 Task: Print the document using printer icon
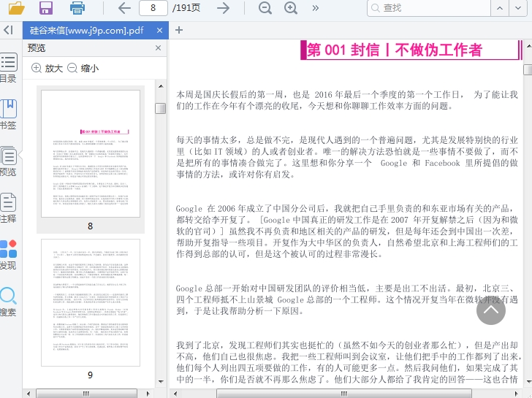click(77, 8)
